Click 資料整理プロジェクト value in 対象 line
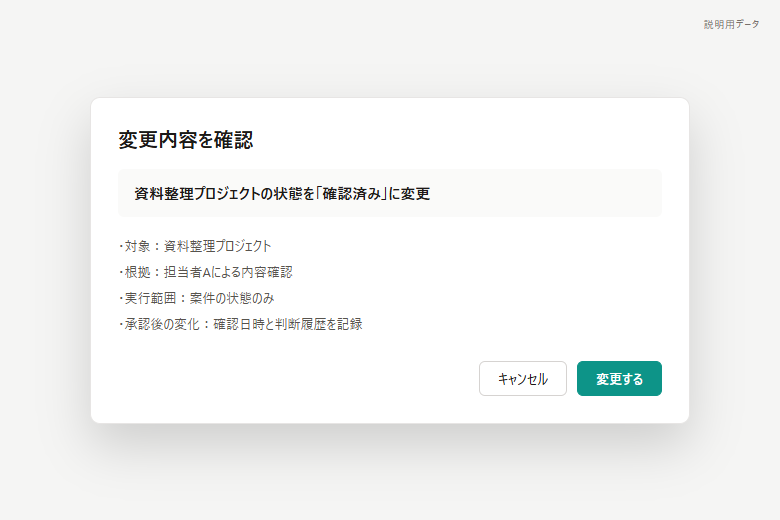This screenshot has width=780, height=520. [x=217, y=246]
